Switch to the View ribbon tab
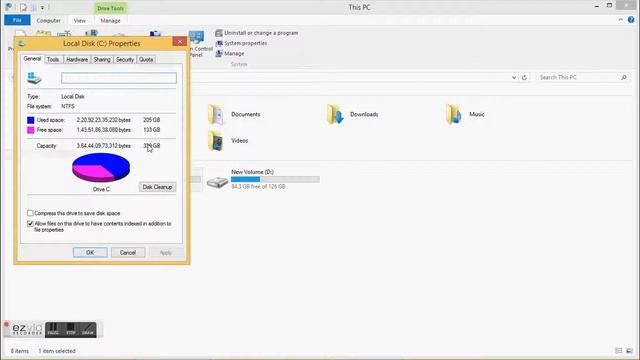This screenshot has height=360, width=640. tap(80, 20)
